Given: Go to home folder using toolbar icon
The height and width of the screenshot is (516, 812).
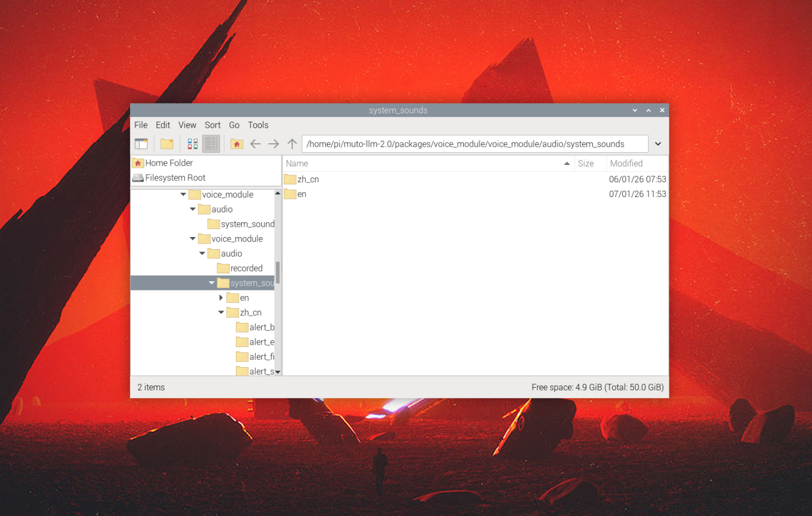Looking at the screenshot, I should 236,144.
